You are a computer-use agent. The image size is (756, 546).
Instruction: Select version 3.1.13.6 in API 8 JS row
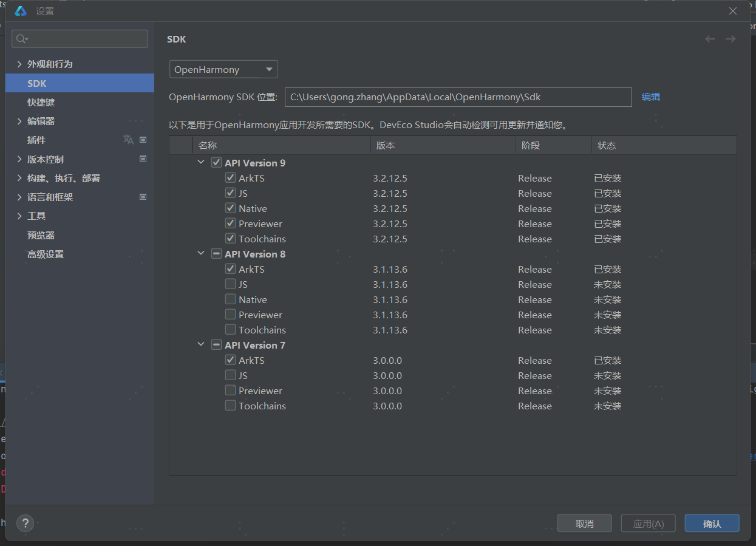coord(390,284)
